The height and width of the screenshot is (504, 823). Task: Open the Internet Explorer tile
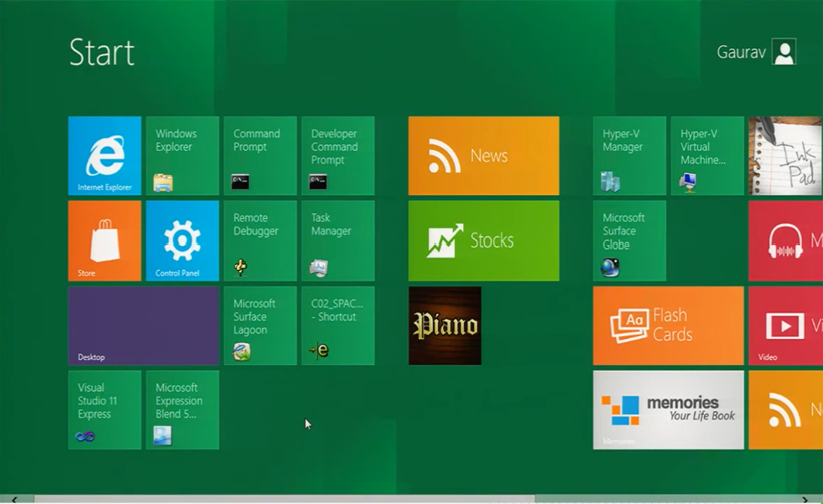(x=105, y=155)
